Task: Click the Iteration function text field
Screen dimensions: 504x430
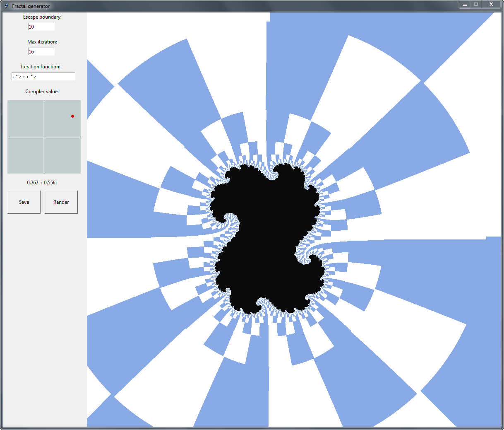Action: coord(43,76)
